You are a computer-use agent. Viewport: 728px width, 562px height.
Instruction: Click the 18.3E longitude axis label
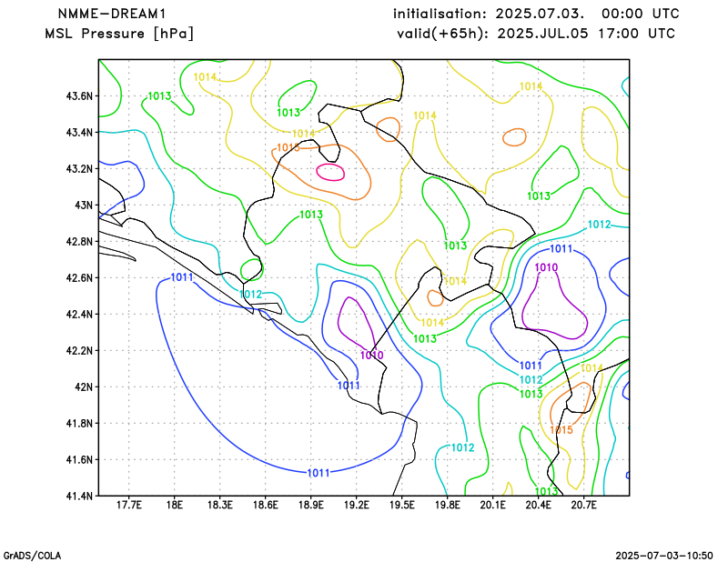[x=219, y=505]
